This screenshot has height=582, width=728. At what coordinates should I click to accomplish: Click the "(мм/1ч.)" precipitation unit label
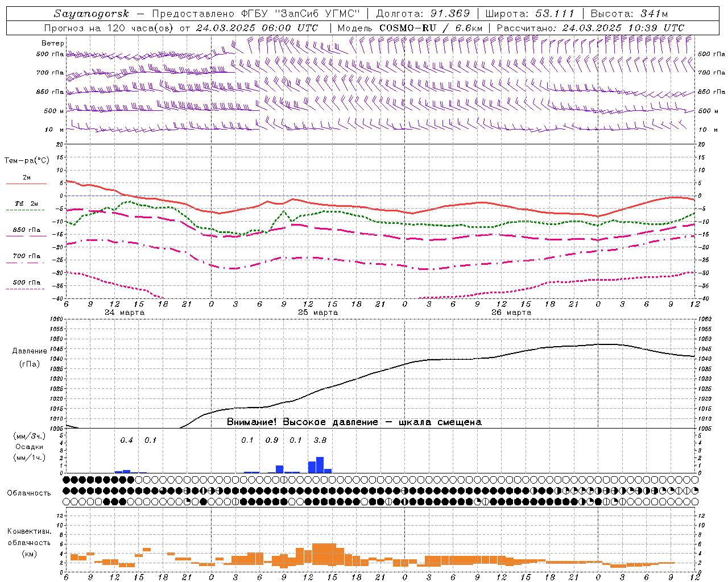pyautogui.click(x=30, y=458)
